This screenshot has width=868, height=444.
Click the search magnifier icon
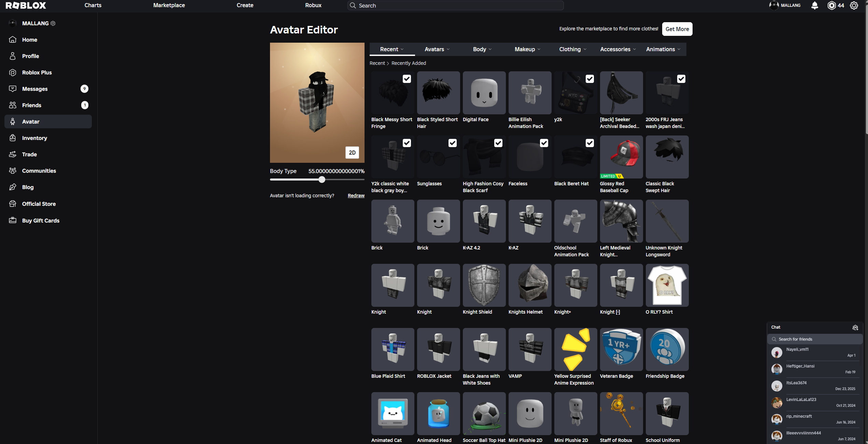tap(353, 5)
